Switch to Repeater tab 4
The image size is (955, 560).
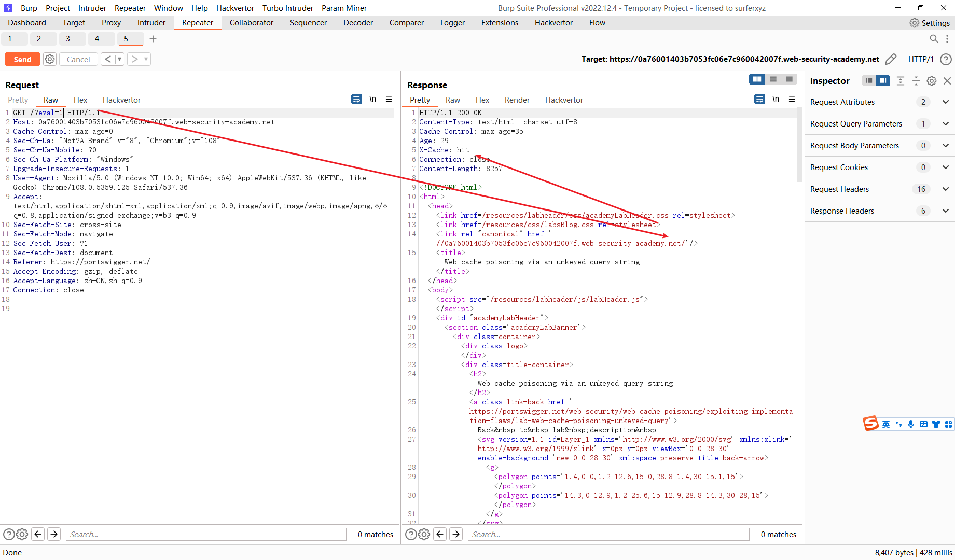tap(97, 39)
